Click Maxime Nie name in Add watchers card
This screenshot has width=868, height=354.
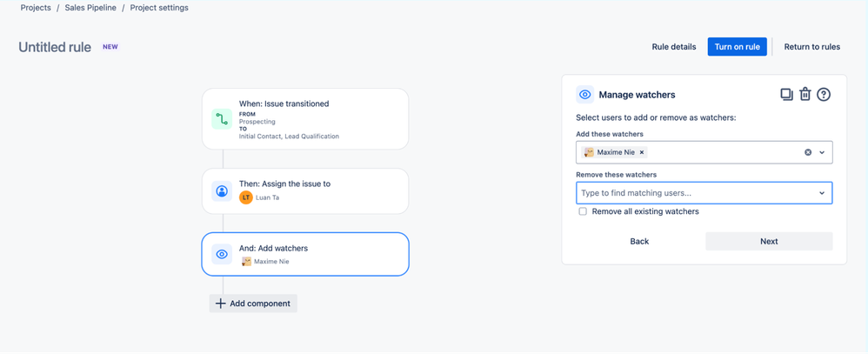click(271, 262)
